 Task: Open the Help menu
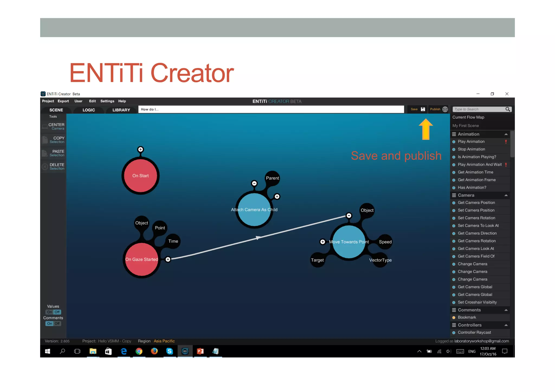[122, 101]
